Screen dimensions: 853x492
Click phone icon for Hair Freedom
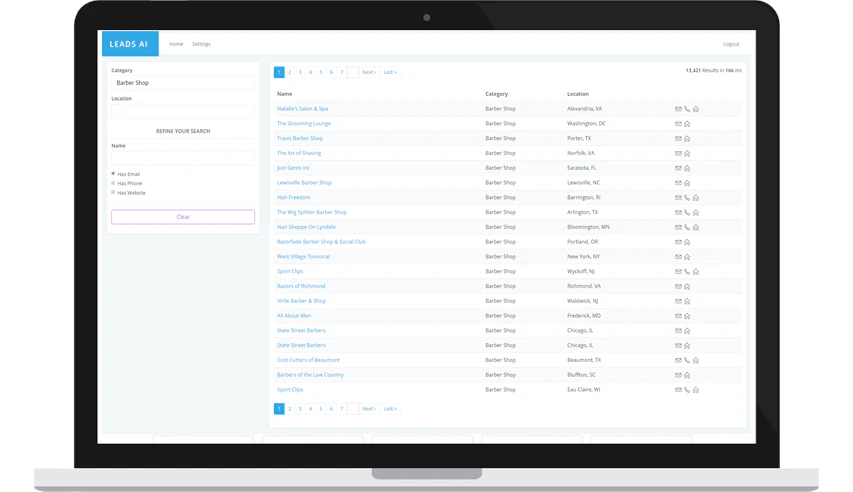687,198
